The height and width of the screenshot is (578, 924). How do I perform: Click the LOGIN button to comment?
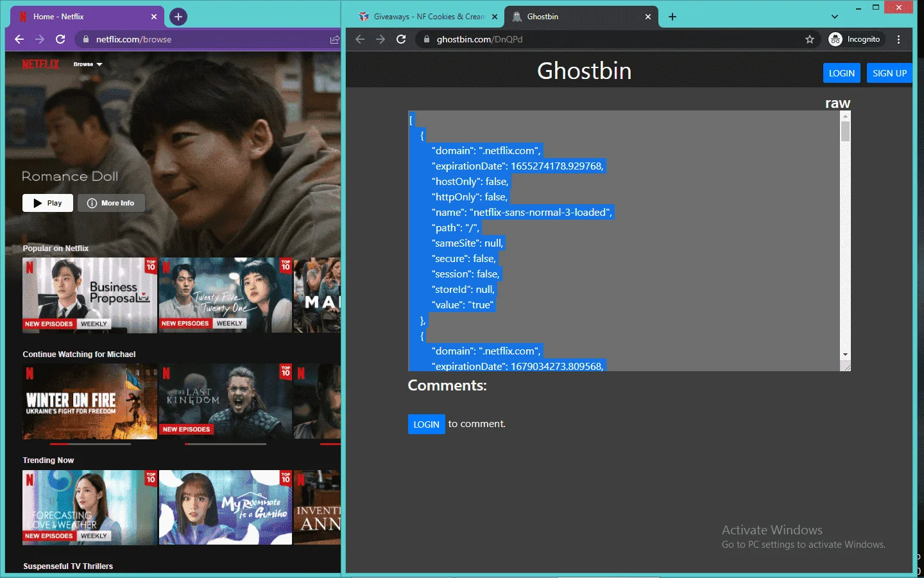point(426,425)
